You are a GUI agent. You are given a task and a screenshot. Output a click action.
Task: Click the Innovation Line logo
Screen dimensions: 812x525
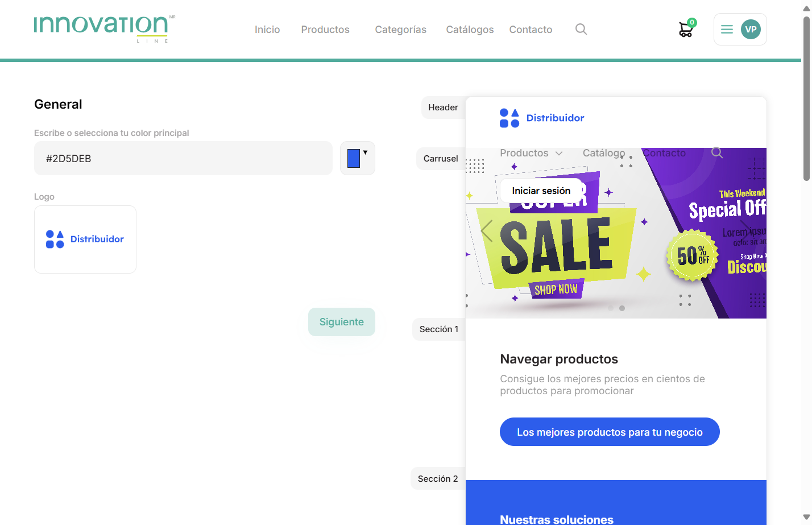click(x=105, y=28)
